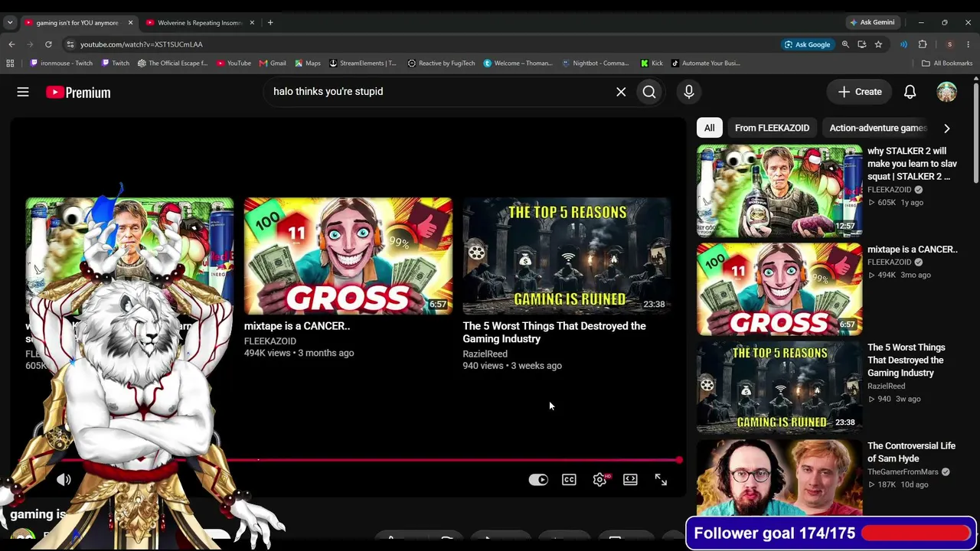980x551 pixels.
Task: Go to YouTube Premium home logo
Action: pyautogui.click(x=78, y=93)
